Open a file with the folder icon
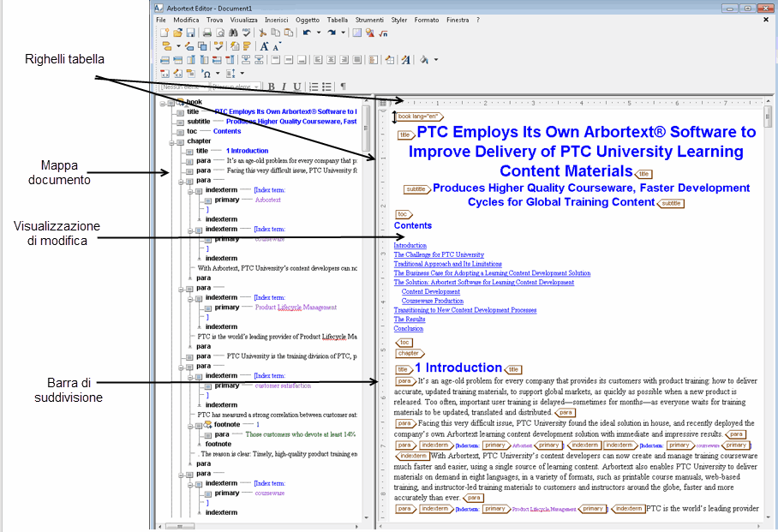 pyautogui.click(x=177, y=33)
